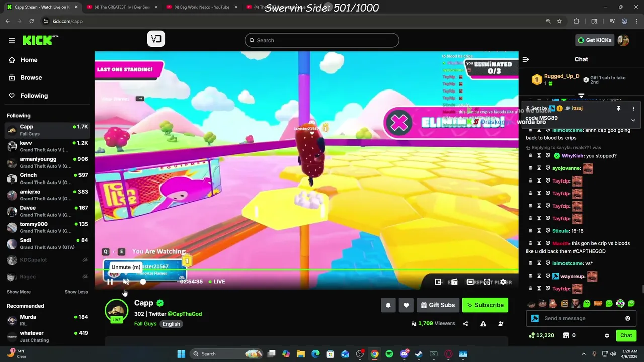This screenshot has height=362, width=644.
Task: Click the KICK logo
Action: [40, 40]
